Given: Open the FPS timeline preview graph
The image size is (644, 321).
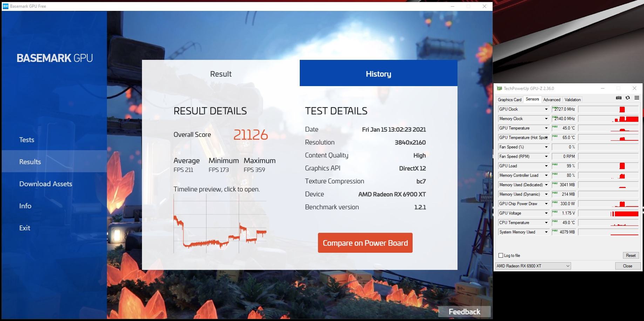Looking at the screenshot, I should click(x=220, y=223).
